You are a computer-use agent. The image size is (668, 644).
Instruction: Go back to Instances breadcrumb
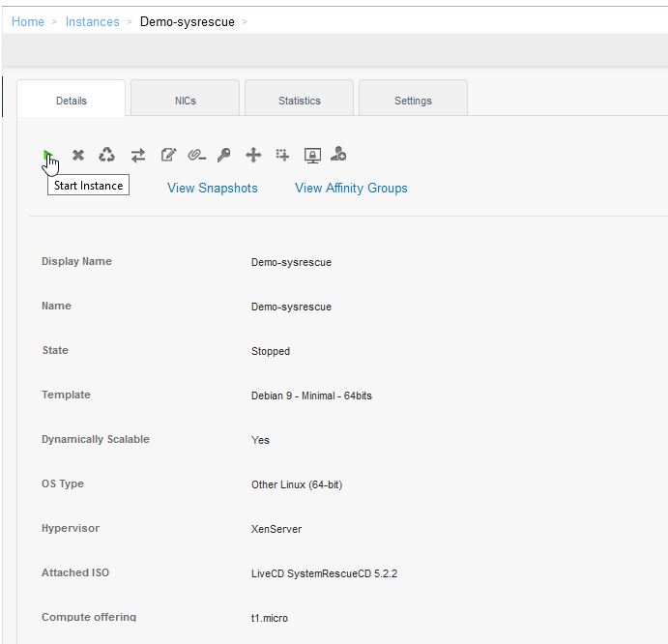coord(93,21)
